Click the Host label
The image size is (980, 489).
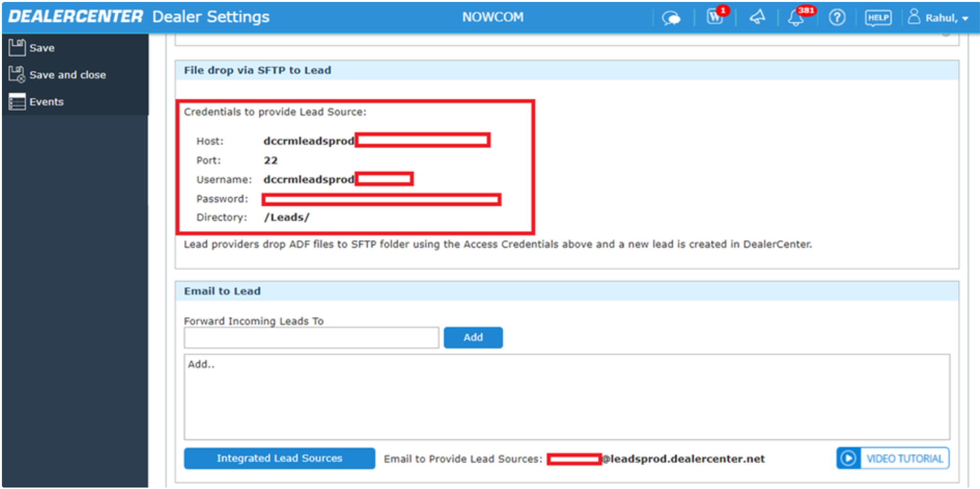(x=210, y=141)
